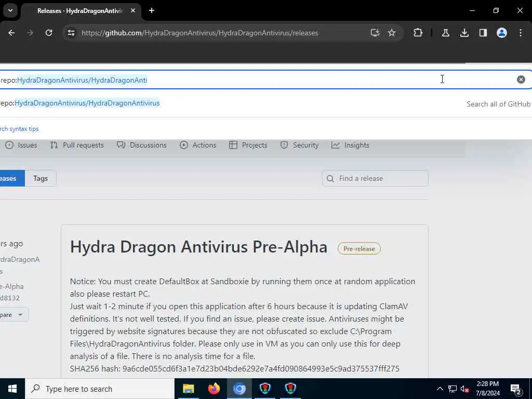Screen dimensions: 532x399
Task: Open network status tray icon
Action: (x=453, y=389)
